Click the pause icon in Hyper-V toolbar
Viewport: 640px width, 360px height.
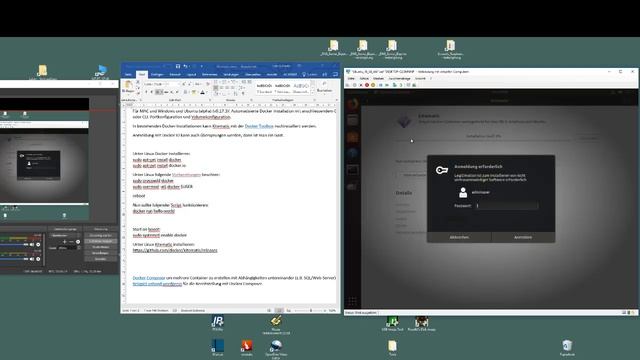click(x=381, y=85)
